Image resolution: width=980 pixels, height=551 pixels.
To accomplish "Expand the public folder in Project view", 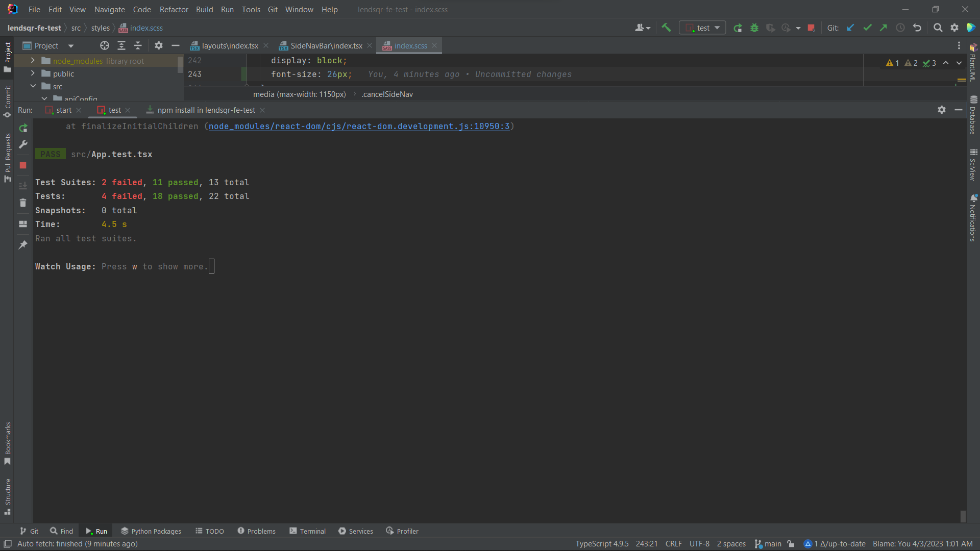I will pyautogui.click(x=32, y=73).
